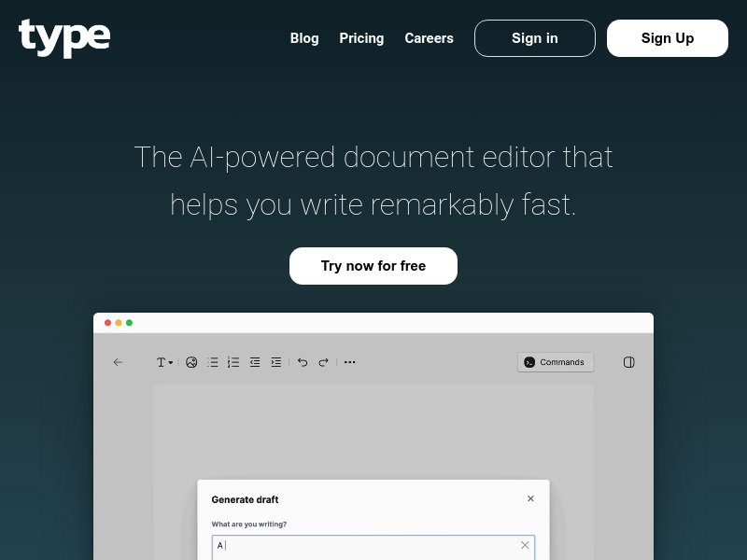The image size is (747, 560).
Task: Open the emoji insert icon in the toolbar
Action: point(191,362)
